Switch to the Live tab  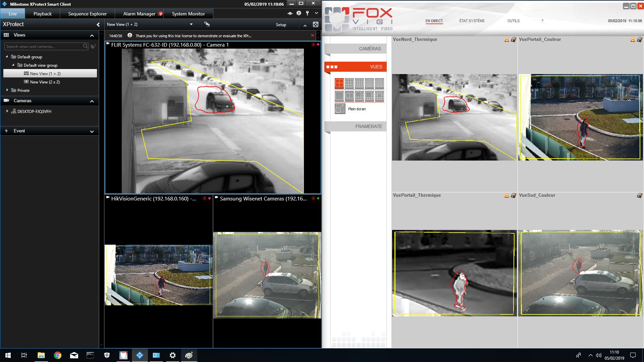point(13,14)
